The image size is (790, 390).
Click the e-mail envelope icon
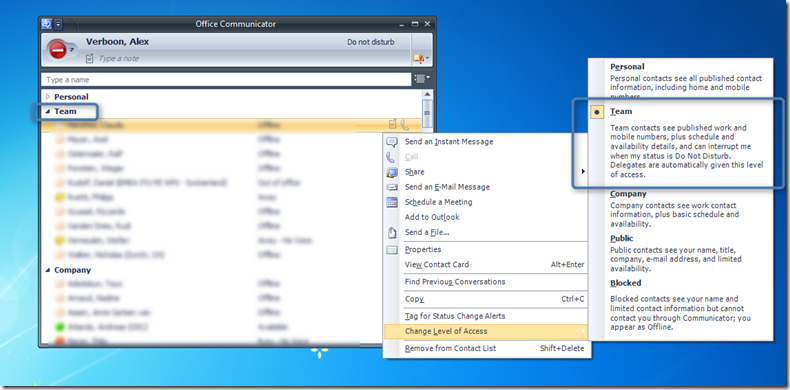(x=392, y=187)
